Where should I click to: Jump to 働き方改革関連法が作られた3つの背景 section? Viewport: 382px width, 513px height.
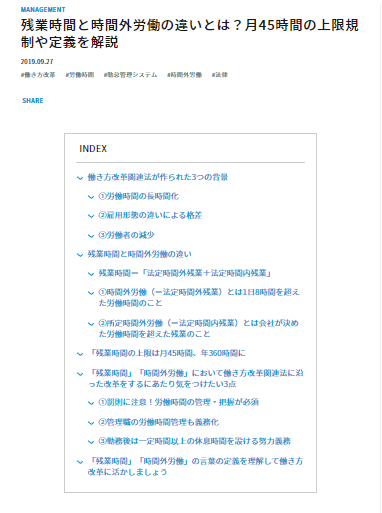pos(158,177)
